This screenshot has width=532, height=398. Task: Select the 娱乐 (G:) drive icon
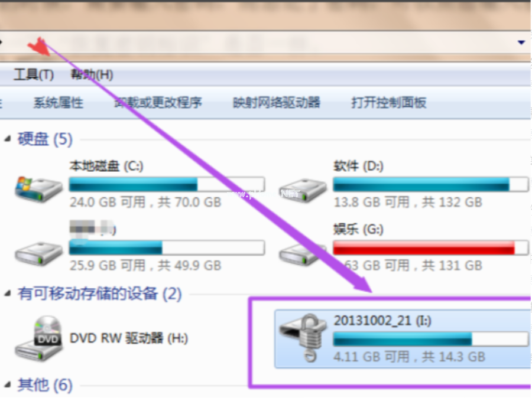click(303, 254)
